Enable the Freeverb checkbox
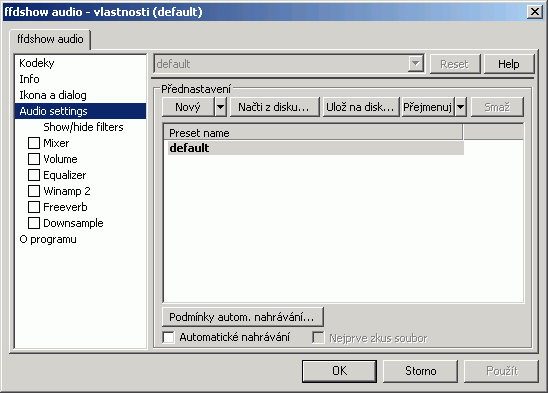The height and width of the screenshot is (393, 548). (34, 207)
